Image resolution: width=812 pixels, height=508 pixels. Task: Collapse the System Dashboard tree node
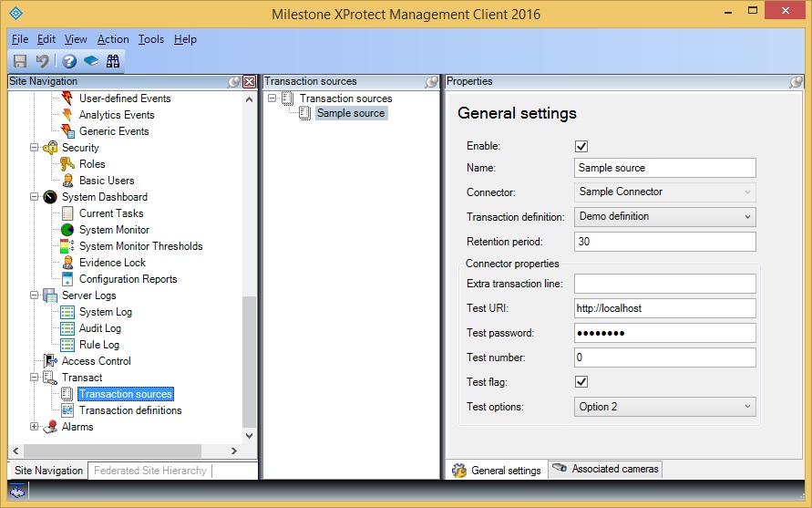(x=35, y=197)
